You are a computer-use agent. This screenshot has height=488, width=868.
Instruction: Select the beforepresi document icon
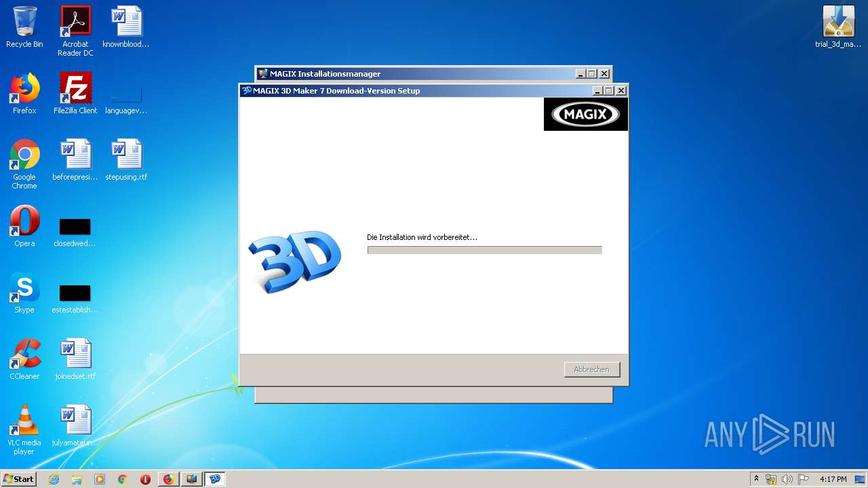tap(75, 160)
